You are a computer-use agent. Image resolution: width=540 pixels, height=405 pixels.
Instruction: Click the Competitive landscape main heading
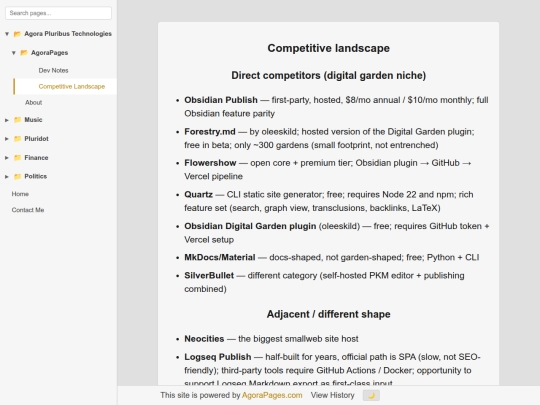tap(329, 48)
